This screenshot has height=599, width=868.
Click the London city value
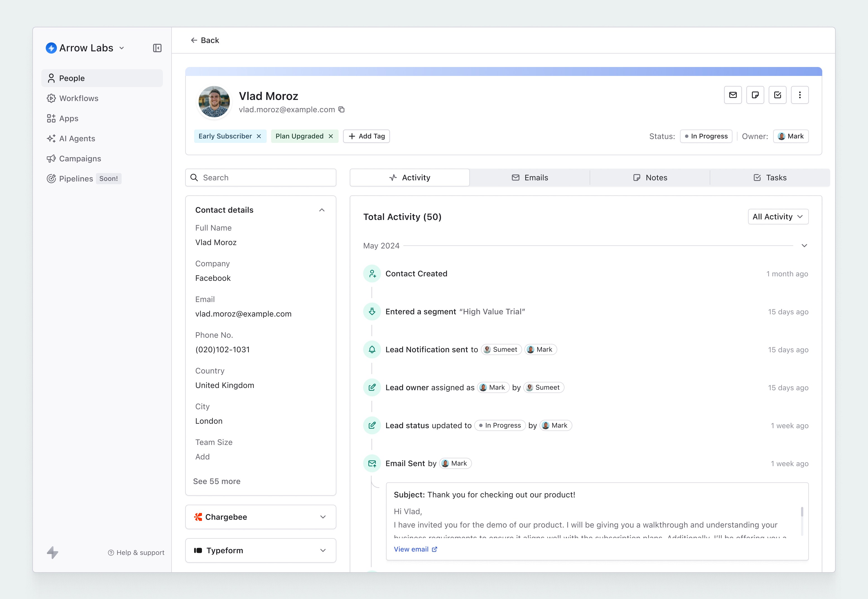209,421
